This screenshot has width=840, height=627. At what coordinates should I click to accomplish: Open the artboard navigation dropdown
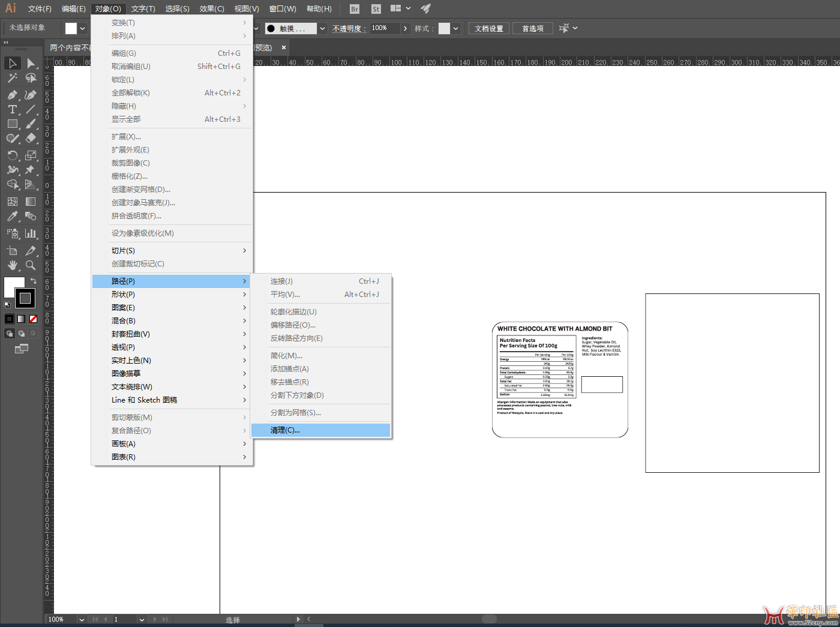pos(142,620)
